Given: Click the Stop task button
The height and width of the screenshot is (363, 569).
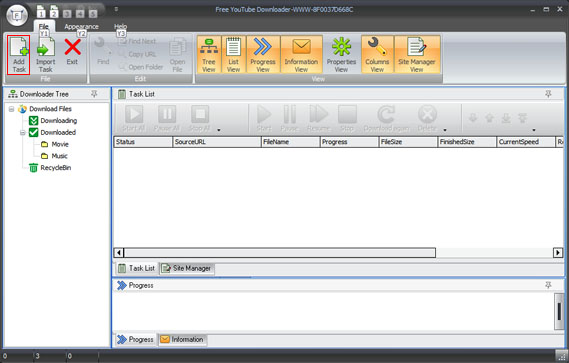Looking at the screenshot, I should (347, 118).
